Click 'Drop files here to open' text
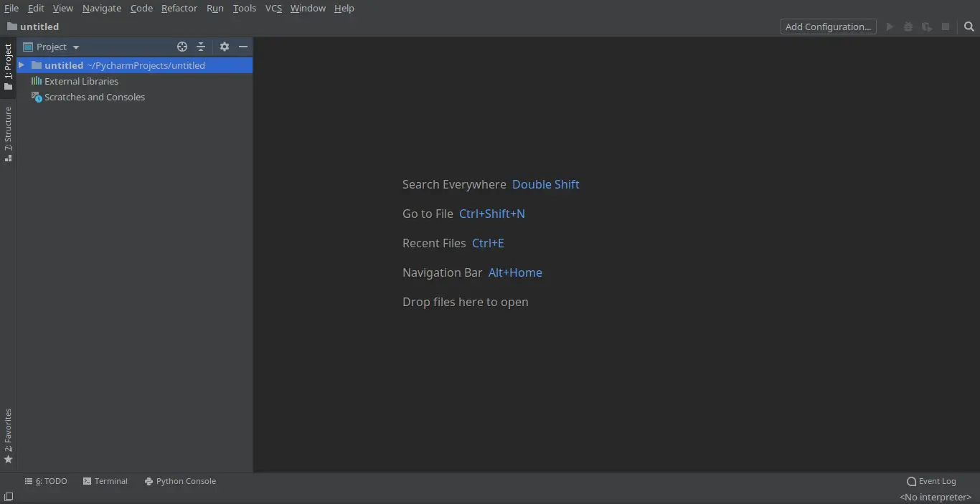This screenshot has height=504, width=980. point(466,302)
